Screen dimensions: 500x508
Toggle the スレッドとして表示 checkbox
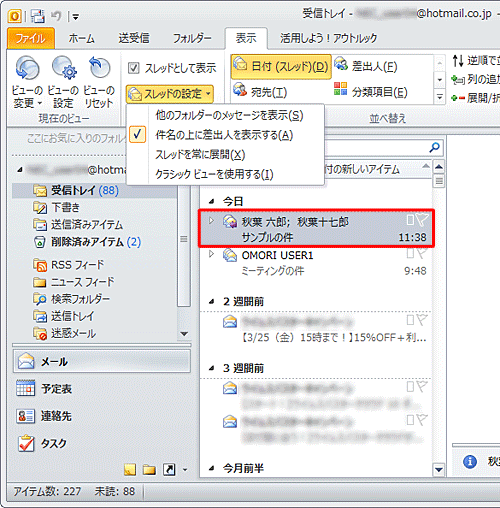coord(134,68)
